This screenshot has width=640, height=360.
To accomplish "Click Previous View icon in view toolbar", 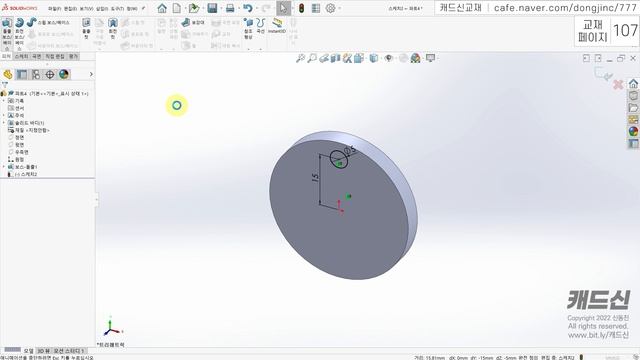I will tap(324, 58).
